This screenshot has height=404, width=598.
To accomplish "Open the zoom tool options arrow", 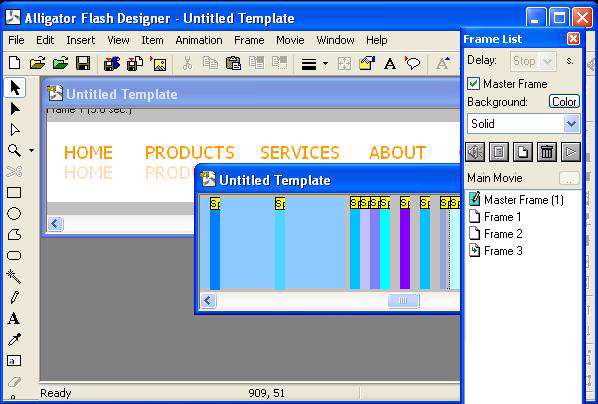I will click(31, 150).
